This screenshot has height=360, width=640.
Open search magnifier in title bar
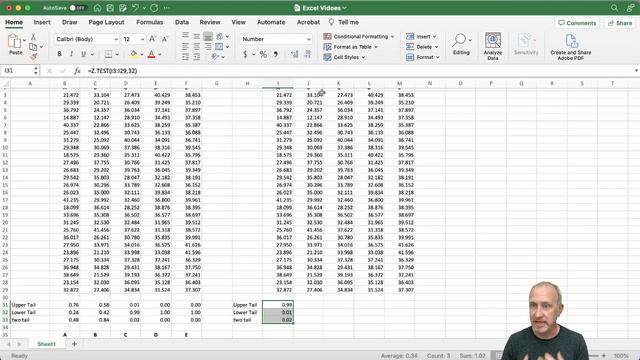point(614,8)
